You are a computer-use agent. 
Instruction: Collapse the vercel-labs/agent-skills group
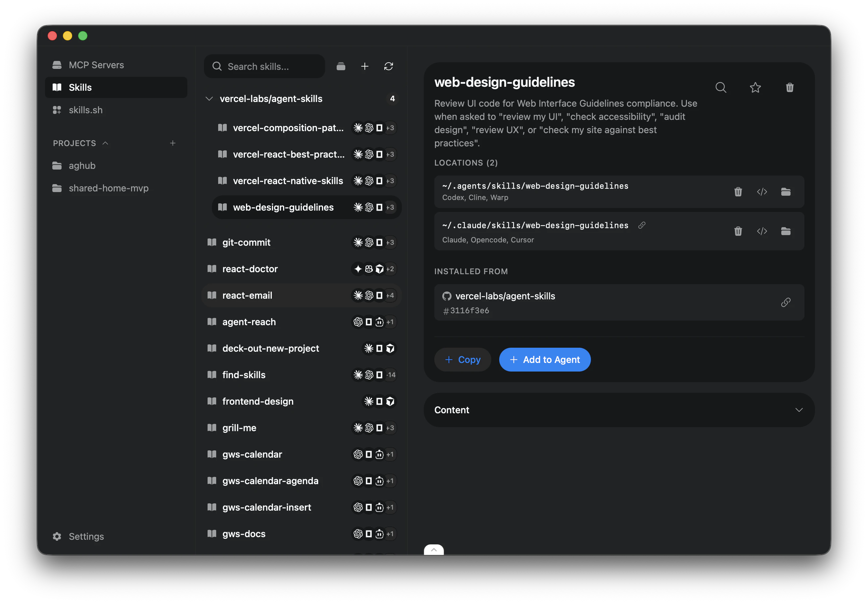pos(209,99)
